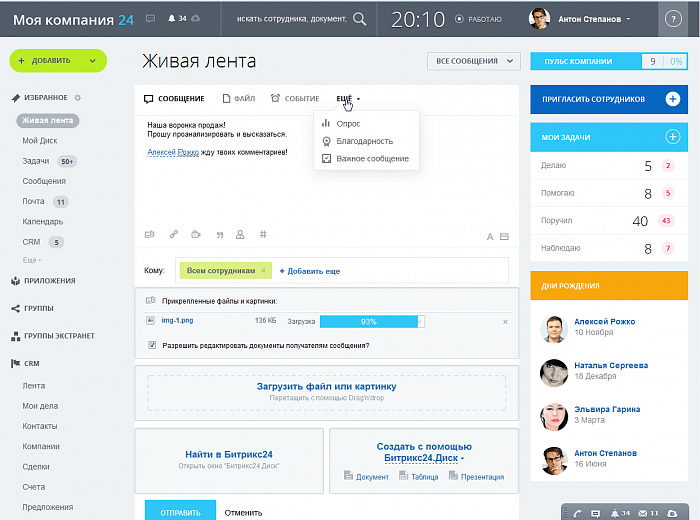Click the insert video icon

coord(194,235)
